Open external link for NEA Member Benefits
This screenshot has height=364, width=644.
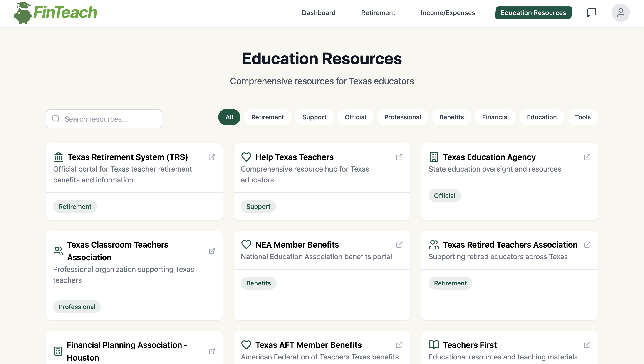399,244
